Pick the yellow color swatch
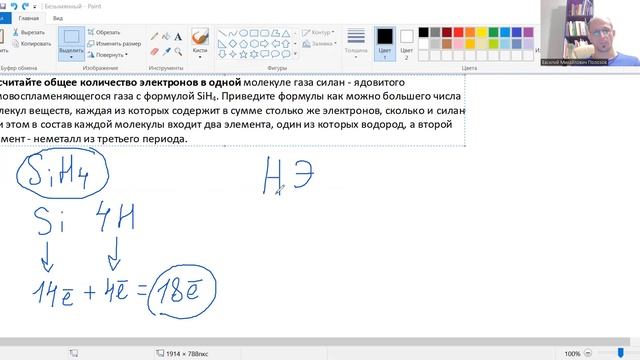 pos(482,32)
